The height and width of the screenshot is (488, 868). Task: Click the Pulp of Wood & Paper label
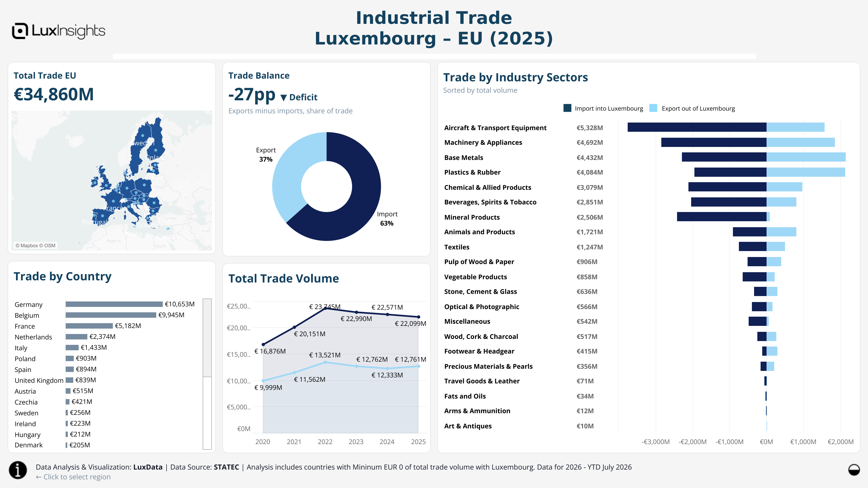click(479, 262)
